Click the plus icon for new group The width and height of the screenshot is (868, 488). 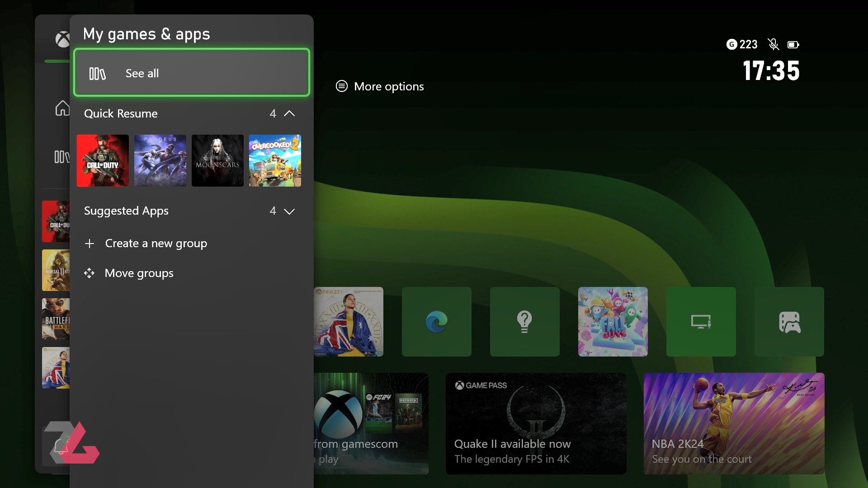[90, 244]
